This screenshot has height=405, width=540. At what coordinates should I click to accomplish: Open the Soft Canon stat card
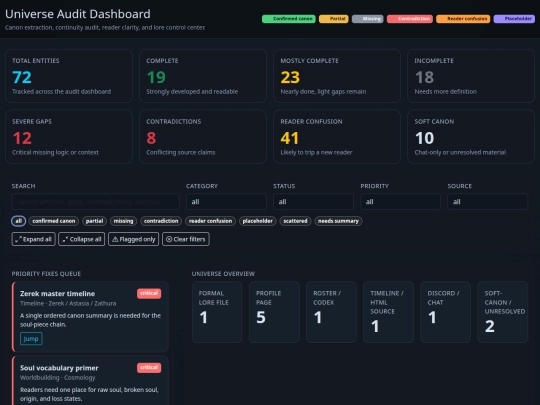click(471, 136)
